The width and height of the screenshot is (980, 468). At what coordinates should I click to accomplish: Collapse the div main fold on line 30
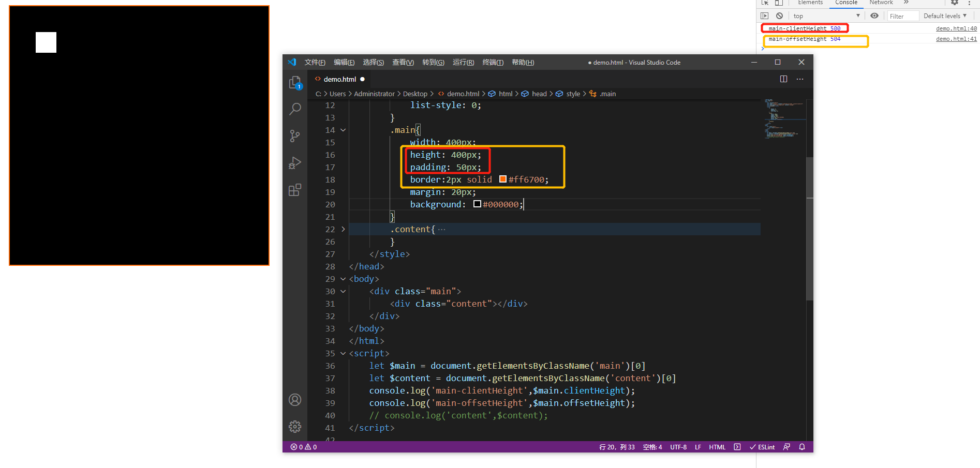pos(343,292)
